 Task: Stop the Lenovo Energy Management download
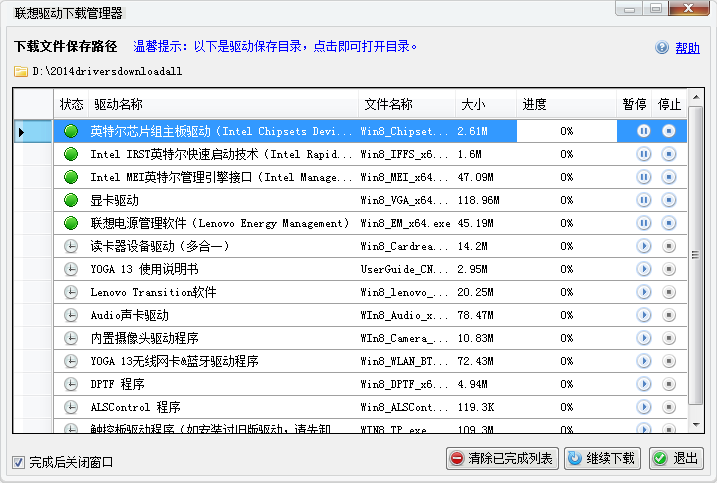coord(669,223)
